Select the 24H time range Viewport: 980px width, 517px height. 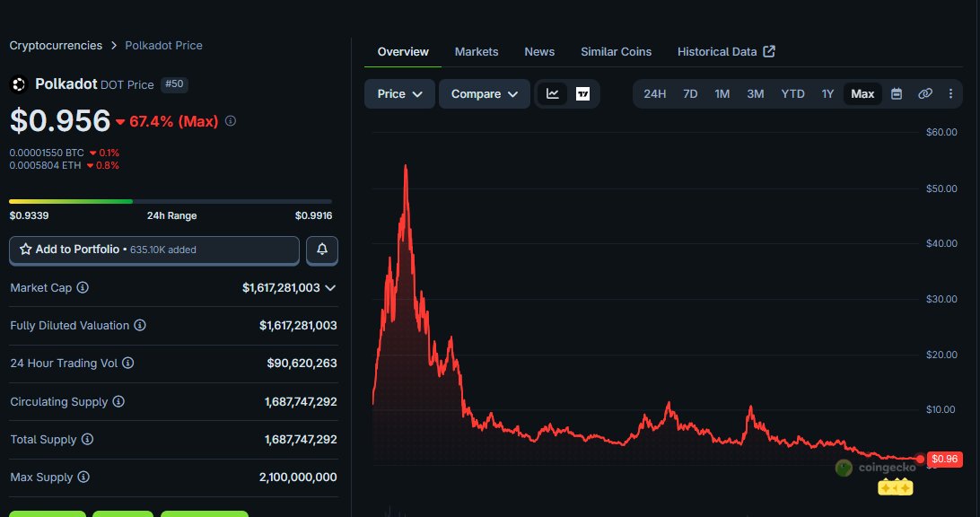(654, 93)
